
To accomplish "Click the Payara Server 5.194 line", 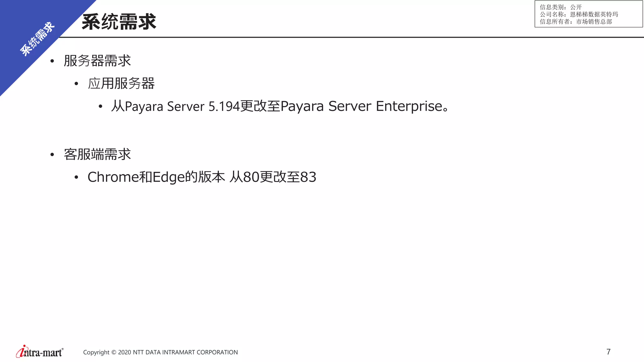I will pyautogui.click(x=280, y=106).
